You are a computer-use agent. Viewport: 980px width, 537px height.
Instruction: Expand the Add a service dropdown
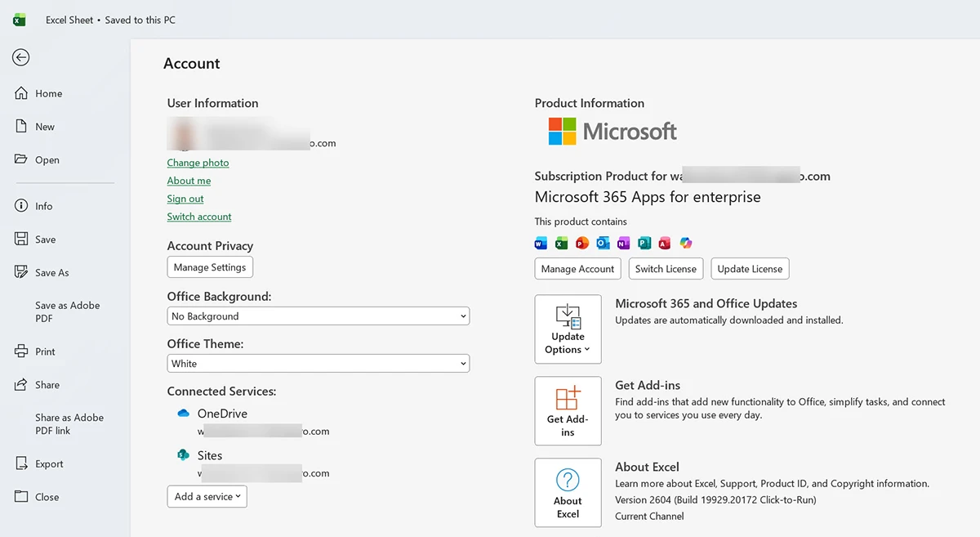[207, 496]
